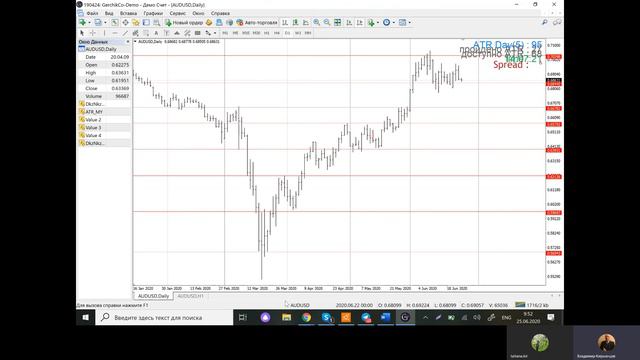
Task: Zoom in on the chart
Action: coord(316,22)
